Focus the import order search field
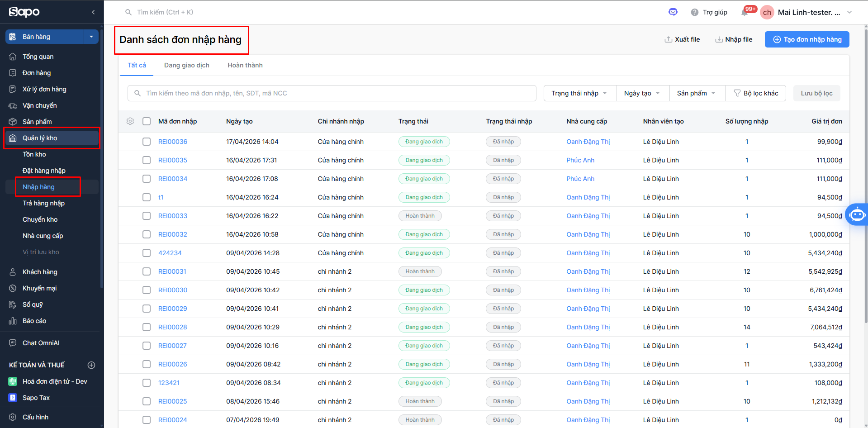 (x=335, y=93)
